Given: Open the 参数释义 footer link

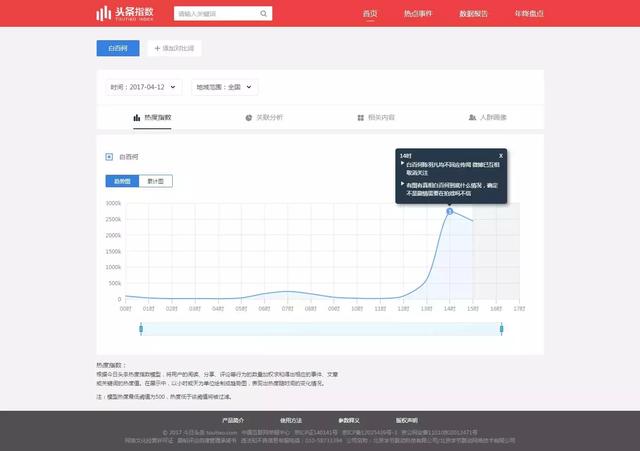Looking at the screenshot, I should pos(349,420).
